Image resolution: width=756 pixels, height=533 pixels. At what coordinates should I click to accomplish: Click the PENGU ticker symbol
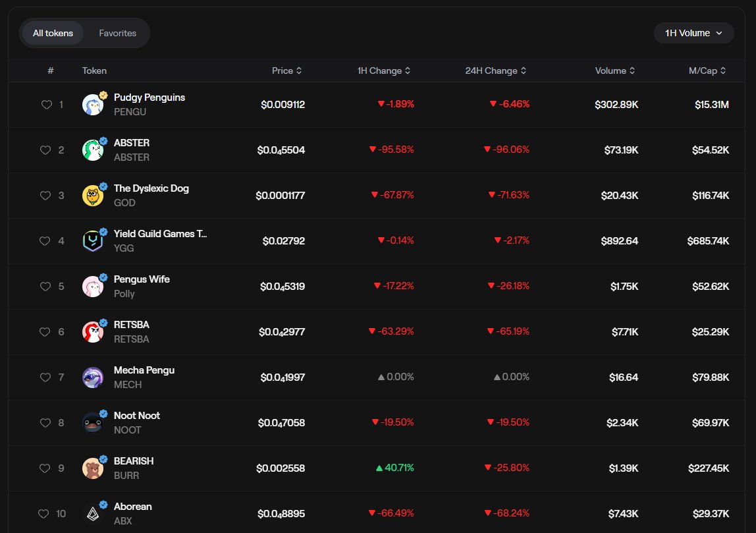[130, 112]
